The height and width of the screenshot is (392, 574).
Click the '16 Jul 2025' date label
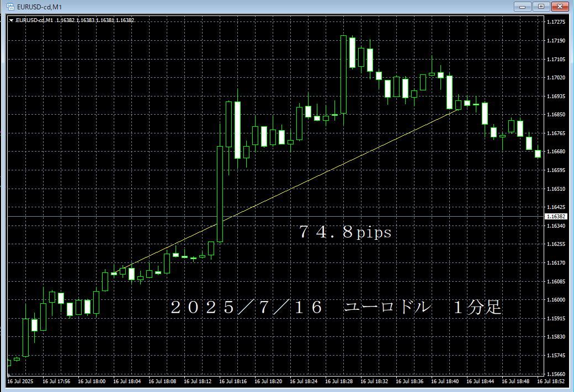tap(21, 381)
